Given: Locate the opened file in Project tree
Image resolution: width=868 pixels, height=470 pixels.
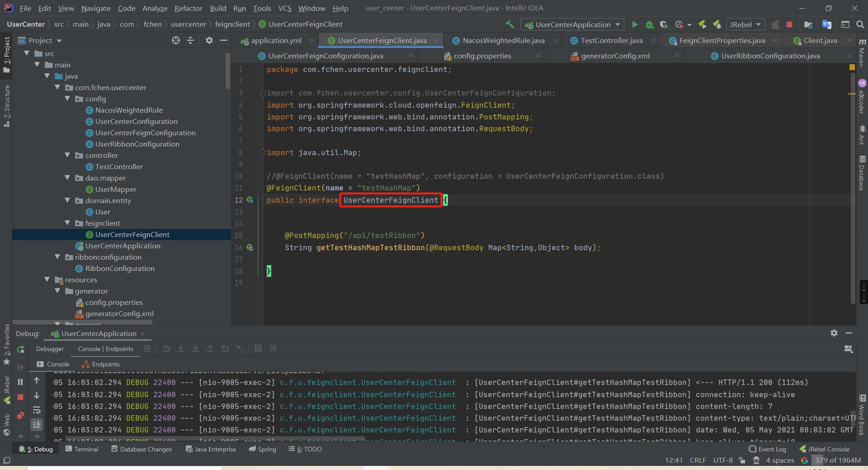Looking at the screenshot, I should pos(176,40).
